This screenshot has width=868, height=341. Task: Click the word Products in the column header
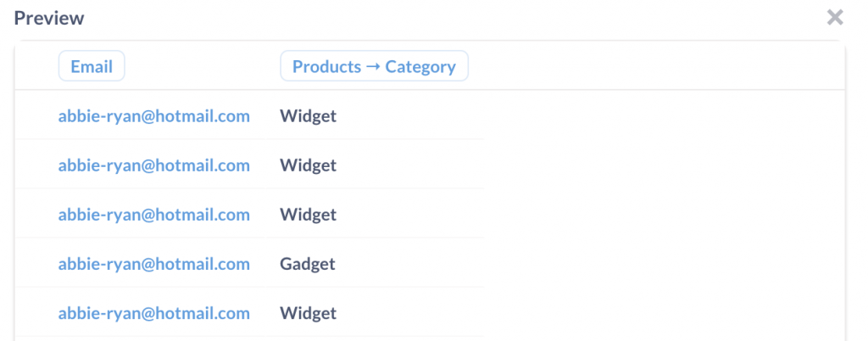click(326, 67)
